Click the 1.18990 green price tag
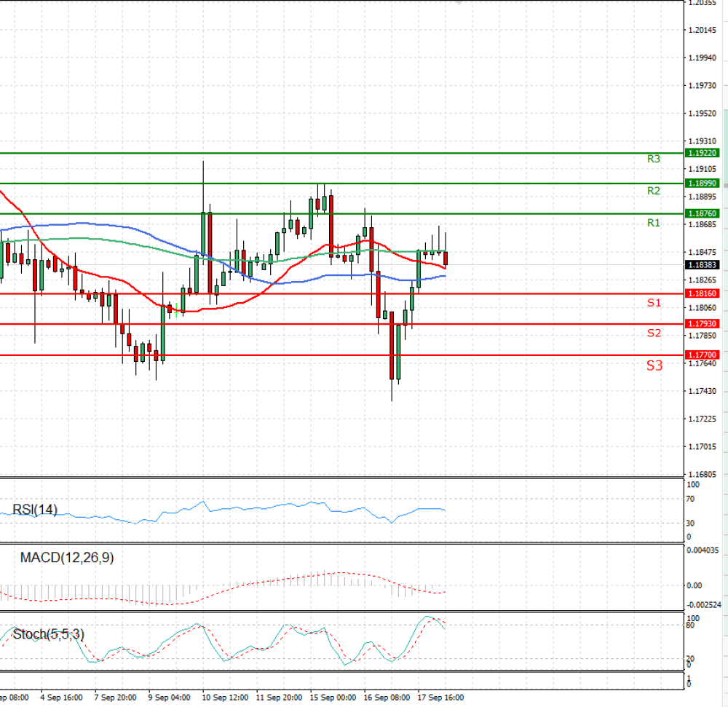Viewport: 728px width, 707px height. 702,183
